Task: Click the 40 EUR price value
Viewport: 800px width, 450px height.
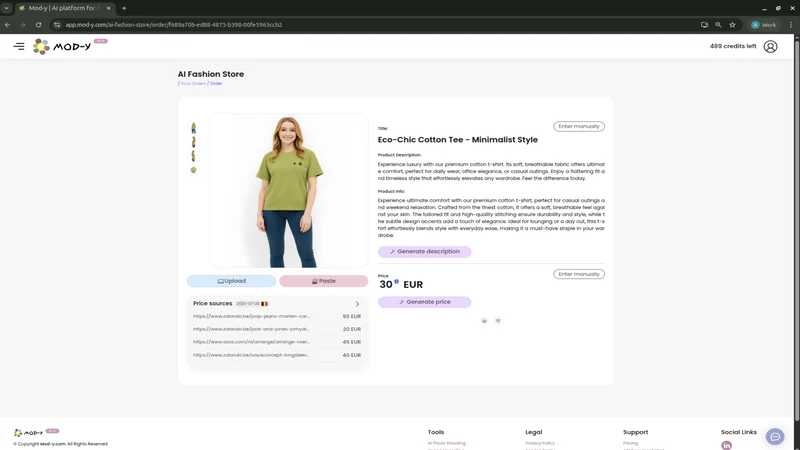Action: tap(352, 355)
